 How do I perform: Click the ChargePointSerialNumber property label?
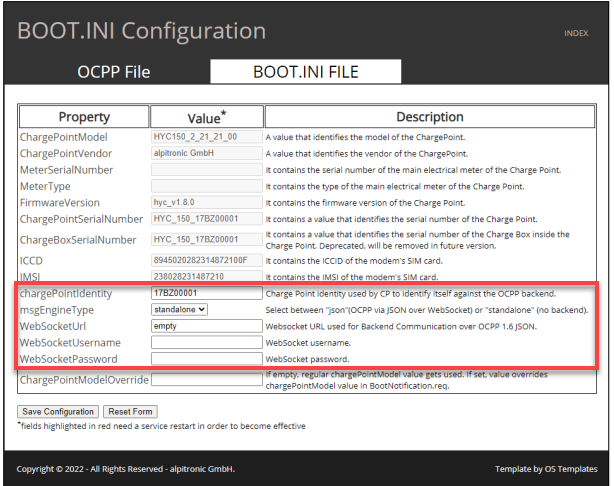[x=81, y=219]
